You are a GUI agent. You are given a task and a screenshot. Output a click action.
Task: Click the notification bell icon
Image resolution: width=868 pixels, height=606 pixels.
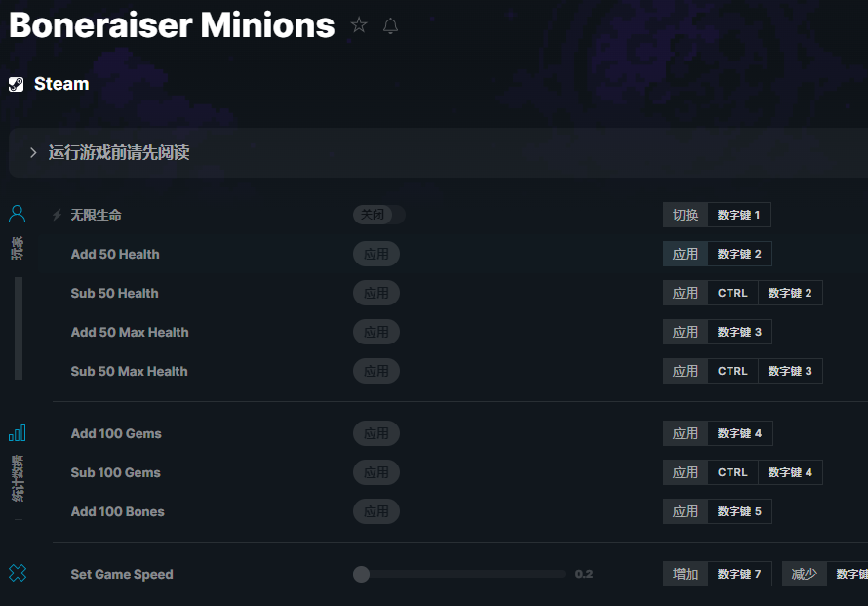[x=390, y=26]
